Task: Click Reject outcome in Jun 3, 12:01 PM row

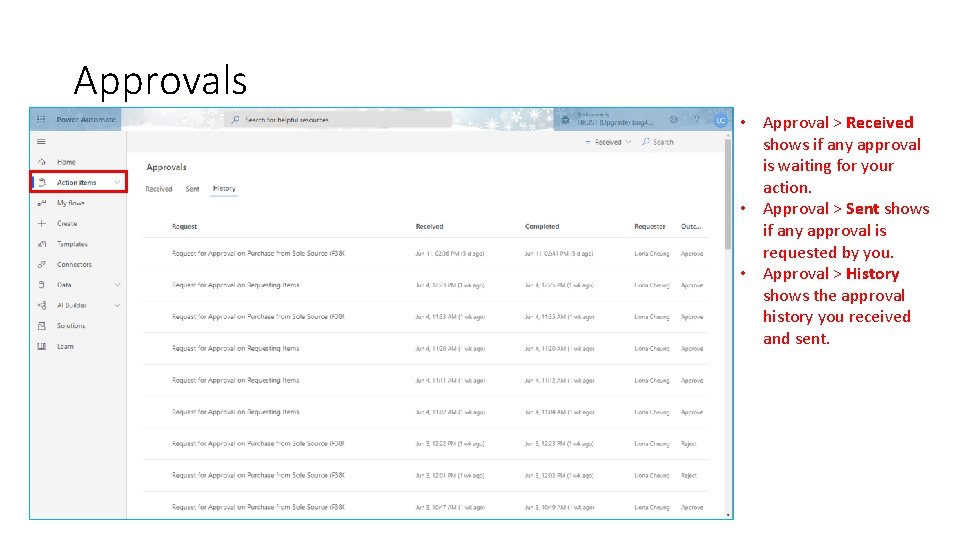Action: coord(689,476)
